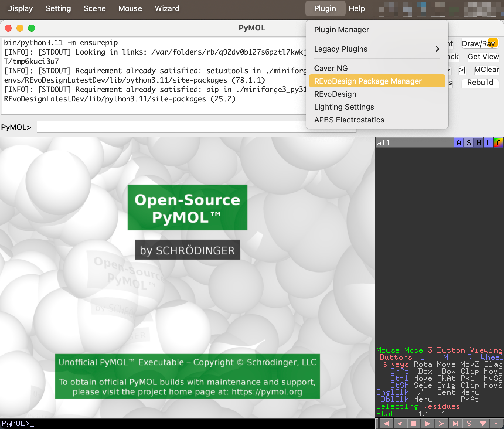Click the '>|' go-to-end button
Image resolution: width=504 pixels, height=429 pixels.
pyautogui.click(x=462, y=70)
